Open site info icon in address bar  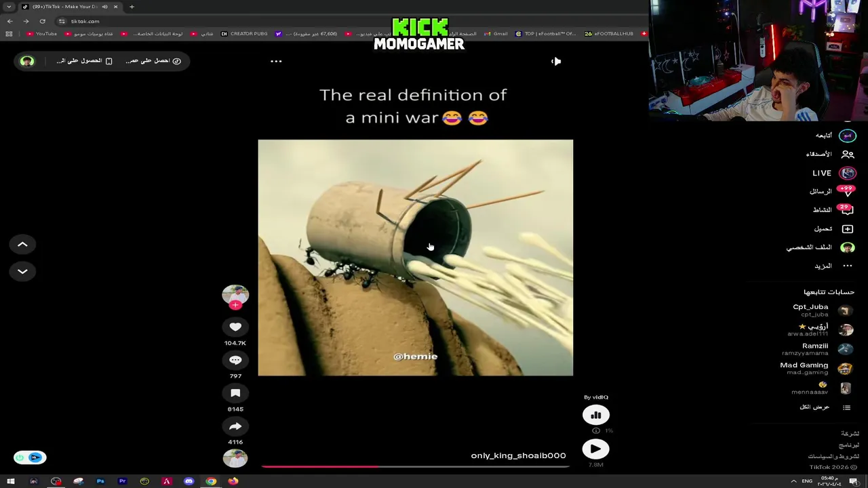pos(62,21)
